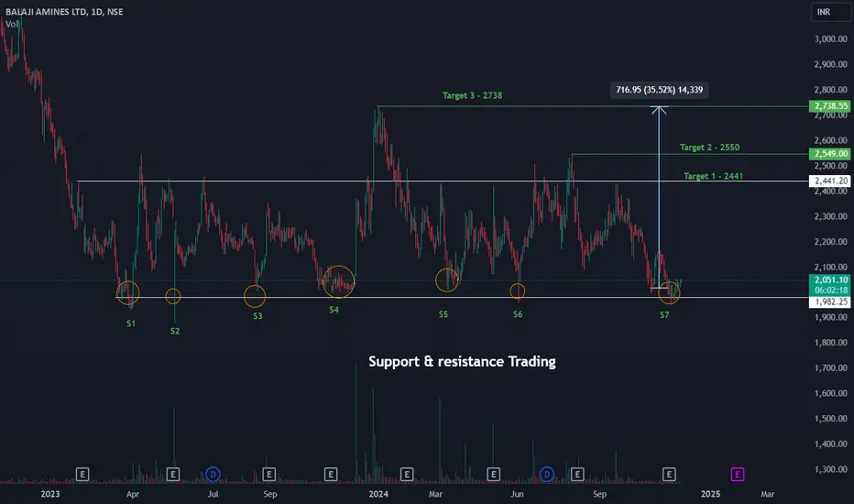
Task: Select the S1 support label
Action: pyautogui.click(x=131, y=323)
